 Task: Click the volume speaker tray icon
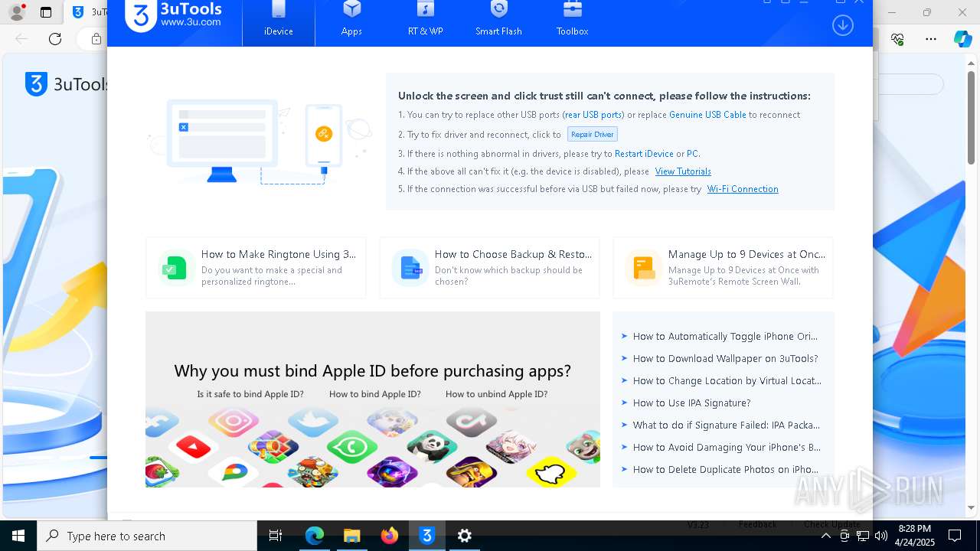pyautogui.click(x=880, y=536)
